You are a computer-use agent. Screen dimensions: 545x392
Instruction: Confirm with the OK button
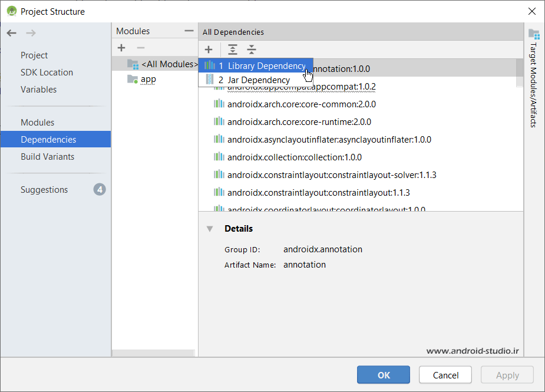pos(384,374)
